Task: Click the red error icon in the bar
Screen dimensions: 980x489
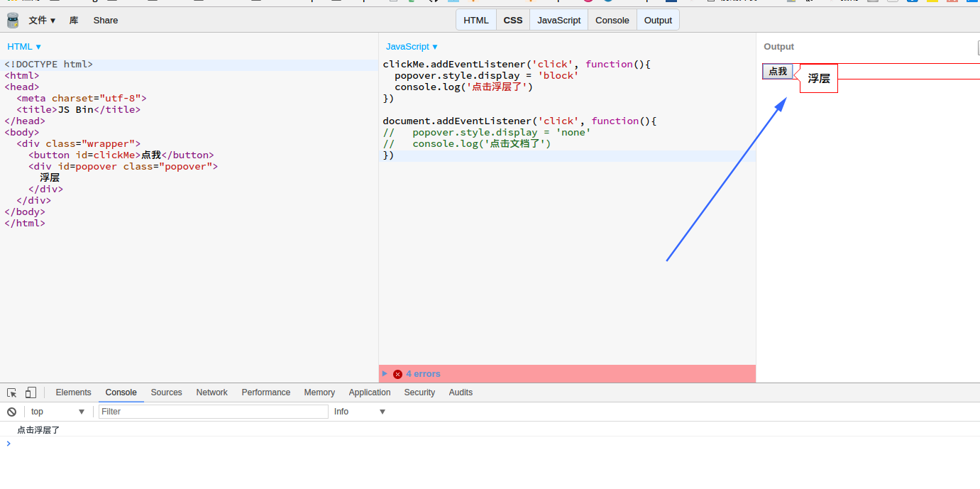Action: pos(397,374)
